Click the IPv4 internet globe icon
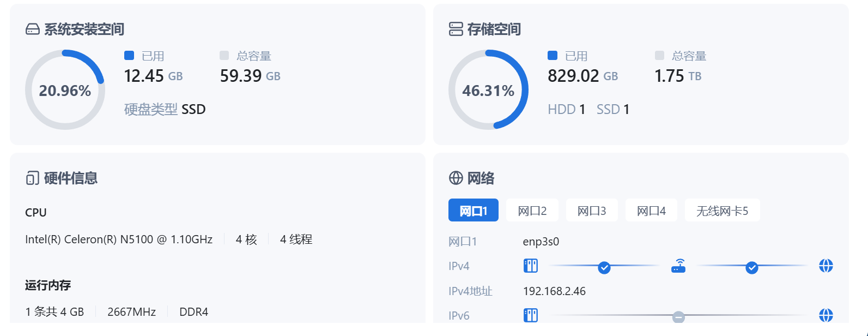The width and height of the screenshot is (868, 336). pyautogui.click(x=826, y=266)
